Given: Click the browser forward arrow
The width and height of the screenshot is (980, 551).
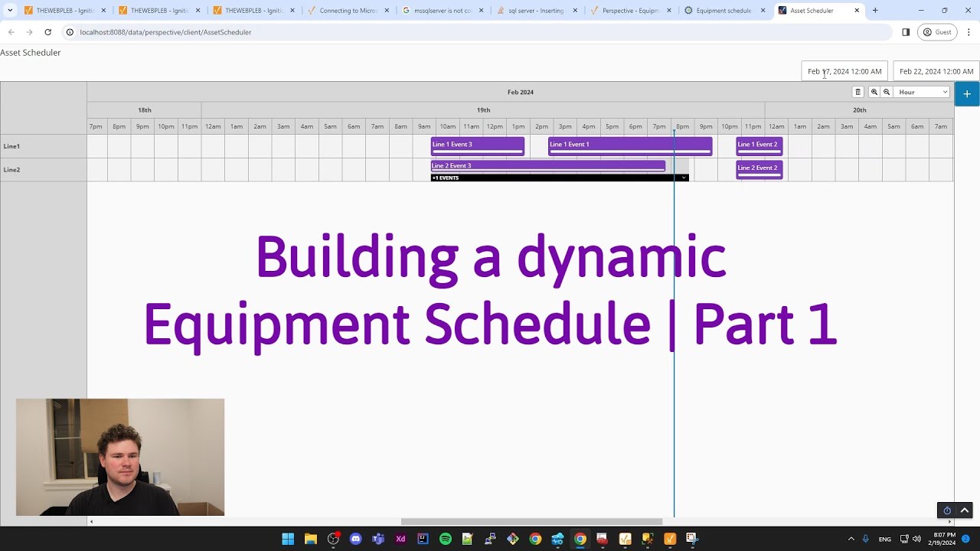Looking at the screenshot, I should tap(29, 32).
